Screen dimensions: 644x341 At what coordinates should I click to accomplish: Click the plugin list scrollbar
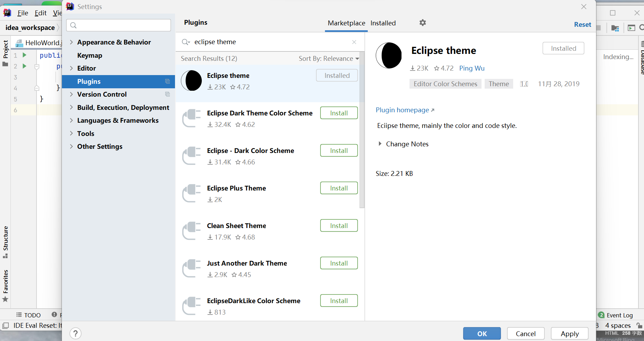362,130
